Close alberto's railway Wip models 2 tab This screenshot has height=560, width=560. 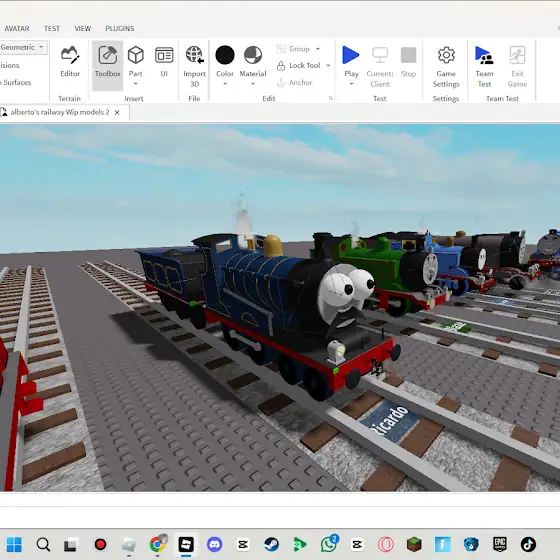point(117,112)
